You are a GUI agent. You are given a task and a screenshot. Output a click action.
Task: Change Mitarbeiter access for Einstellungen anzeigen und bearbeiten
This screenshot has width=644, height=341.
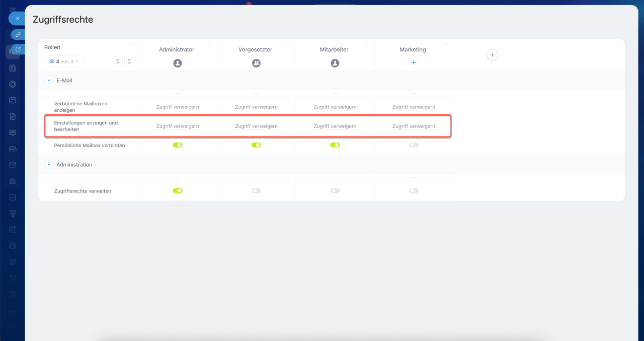[335, 126]
